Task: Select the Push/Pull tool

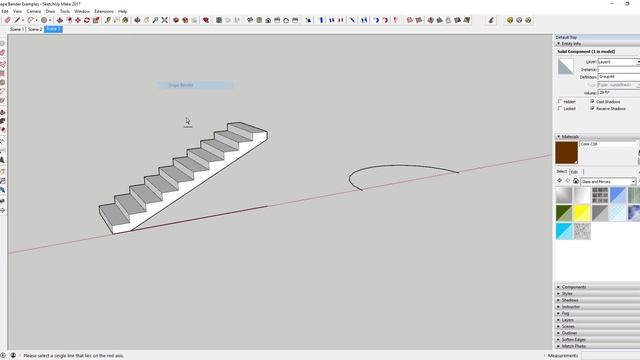Action: click(60, 20)
